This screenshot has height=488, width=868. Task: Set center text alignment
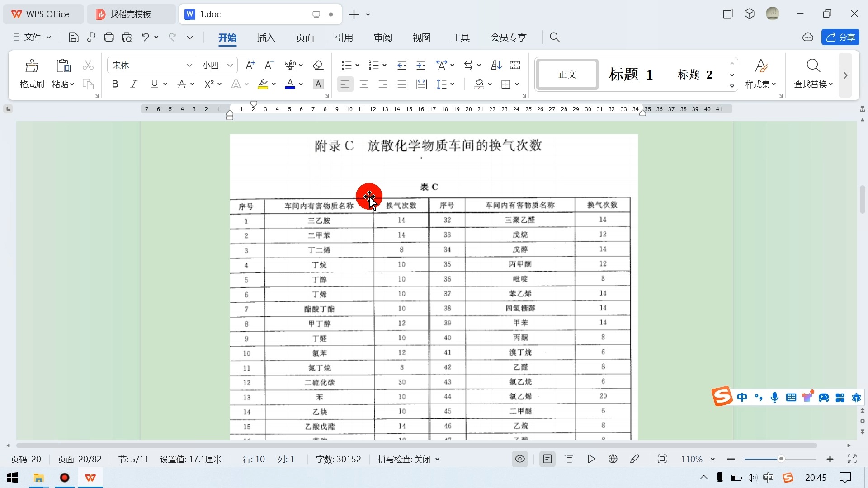point(364,84)
